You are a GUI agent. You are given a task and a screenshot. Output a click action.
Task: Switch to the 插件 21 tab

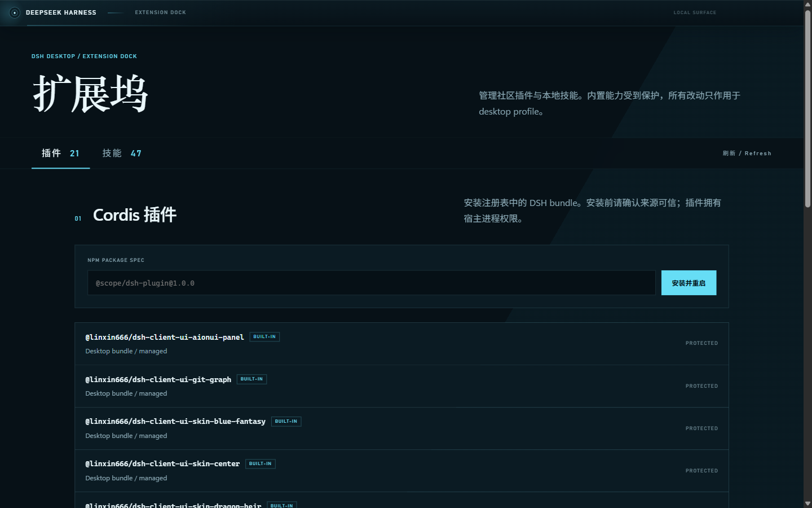pyautogui.click(x=61, y=154)
